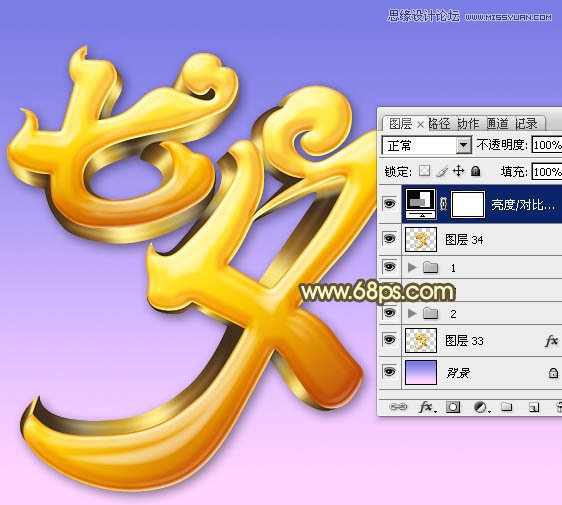The height and width of the screenshot is (505, 562).
Task: Open the add layer style fx button
Action: click(427, 407)
